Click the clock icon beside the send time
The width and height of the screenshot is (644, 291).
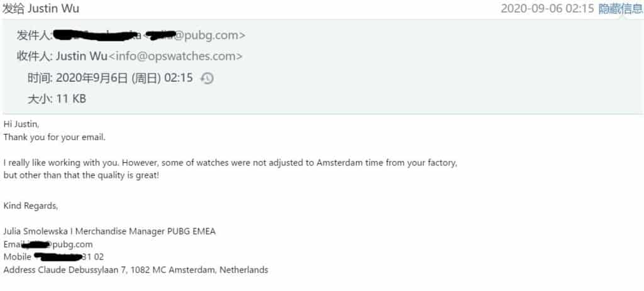pyautogui.click(x=206, y=79)
